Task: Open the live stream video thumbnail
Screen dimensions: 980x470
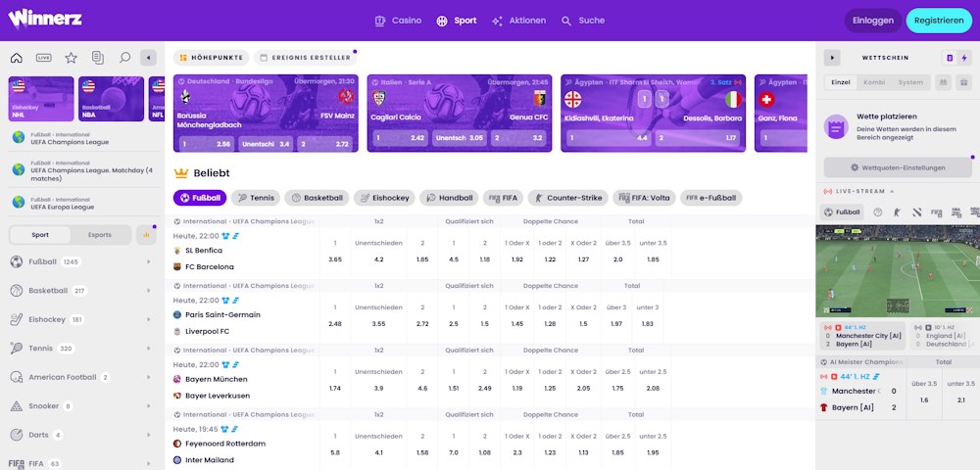Action: coord(896,270)
